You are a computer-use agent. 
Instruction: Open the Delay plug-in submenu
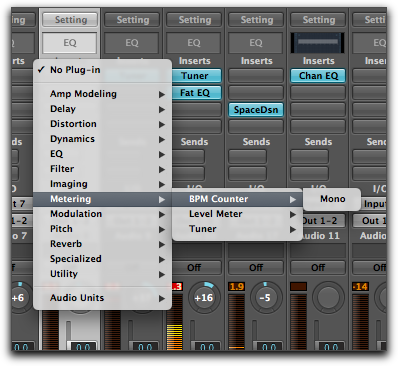102,109
